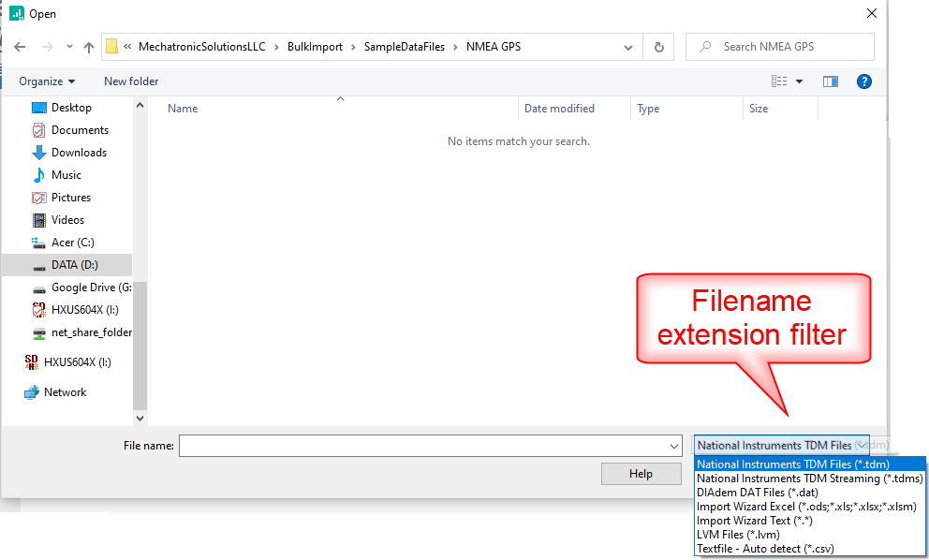Click the change view layout icon
Image resolution: width=929 pixels, height=560 pixels.
coord(780,81)
